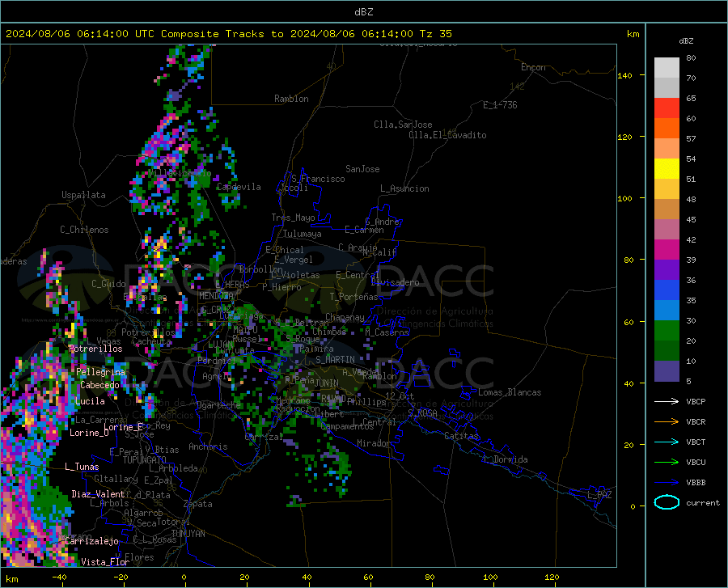Click the L_PAZ label at bottom right
Screen dimensions: 728x588
tap(599, 495)
